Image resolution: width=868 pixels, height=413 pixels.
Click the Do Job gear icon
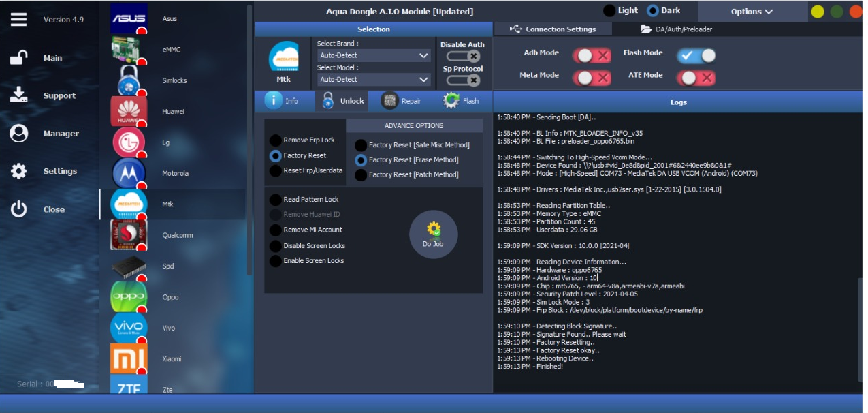pos(434,234)
